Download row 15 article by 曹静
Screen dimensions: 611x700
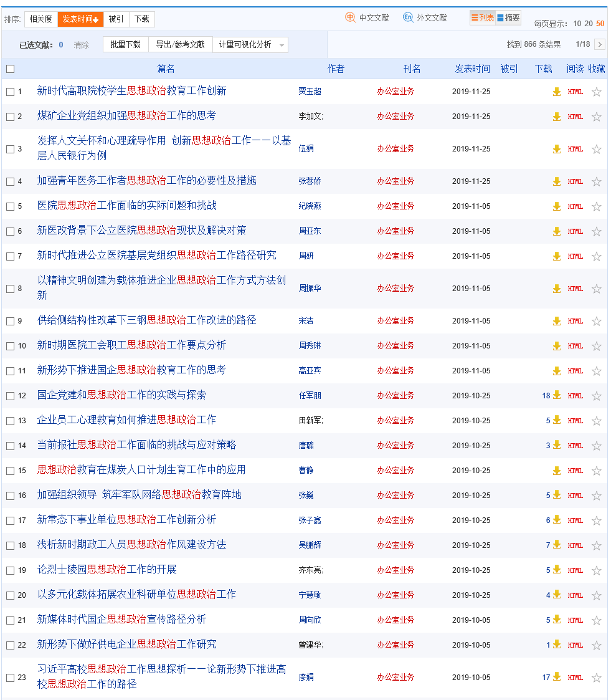pyautogui.click(x=557, y=471)
